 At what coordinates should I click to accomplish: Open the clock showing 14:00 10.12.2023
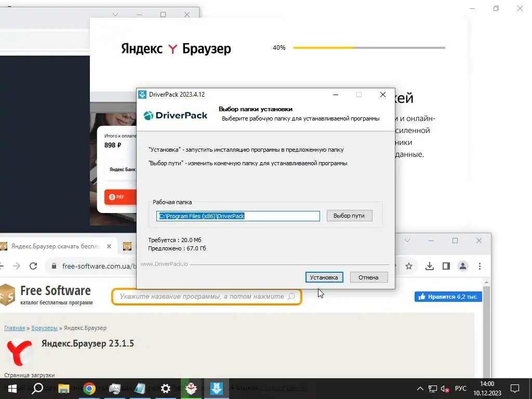click(x=487, y=389)
